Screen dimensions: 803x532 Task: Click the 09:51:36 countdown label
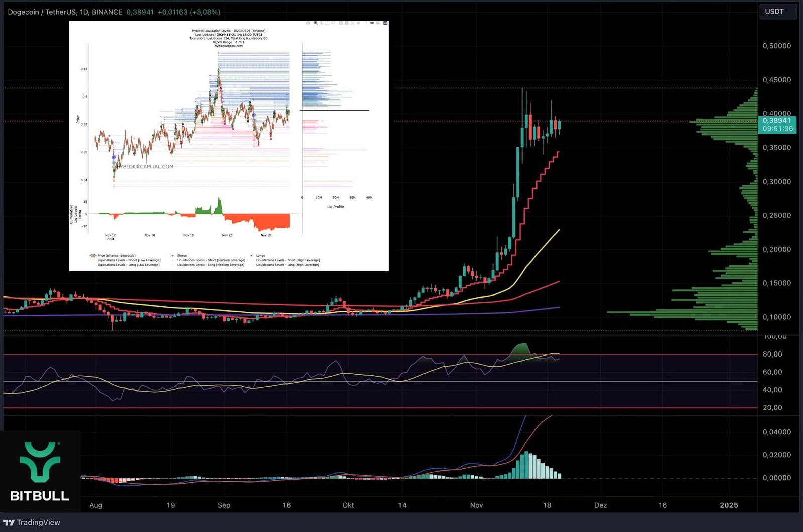pyautogui.click(x=778, y=129)
